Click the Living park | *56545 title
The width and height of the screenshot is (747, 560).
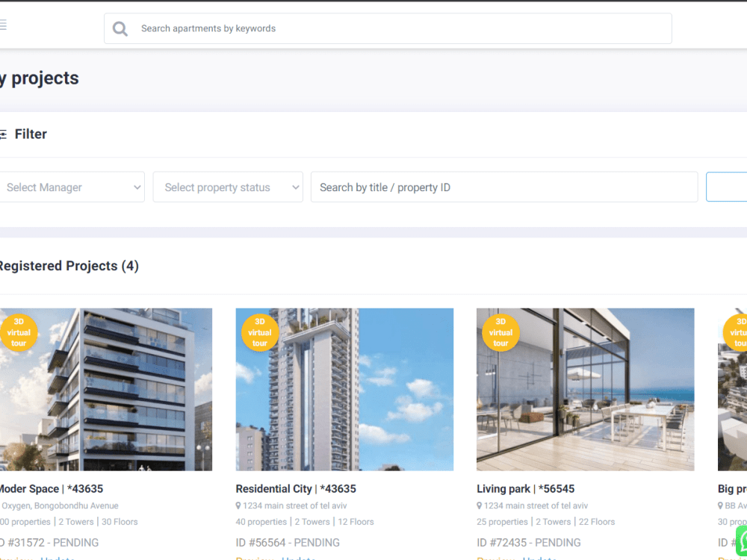coord(525,489)
